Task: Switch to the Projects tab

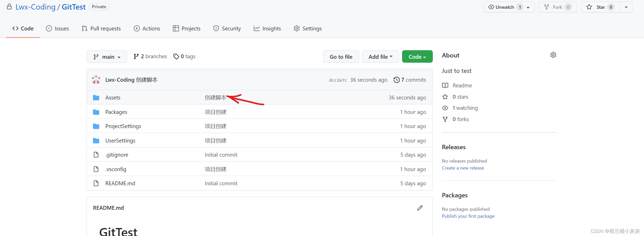Action: pos(187,28)
